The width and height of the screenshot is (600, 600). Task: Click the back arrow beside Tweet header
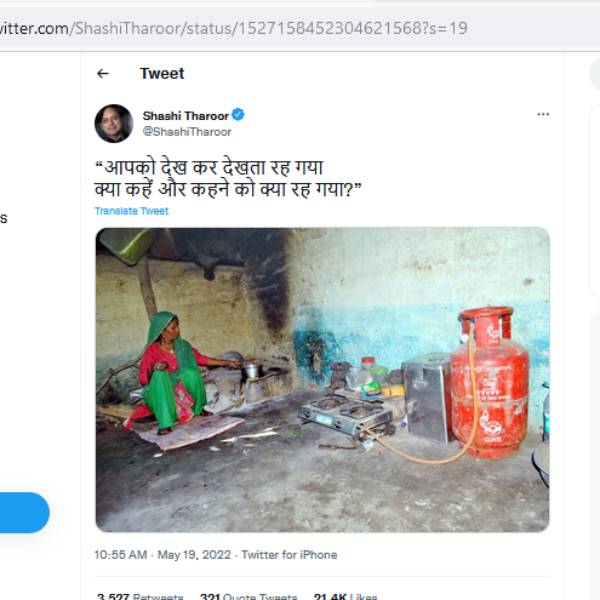point(102,73)
